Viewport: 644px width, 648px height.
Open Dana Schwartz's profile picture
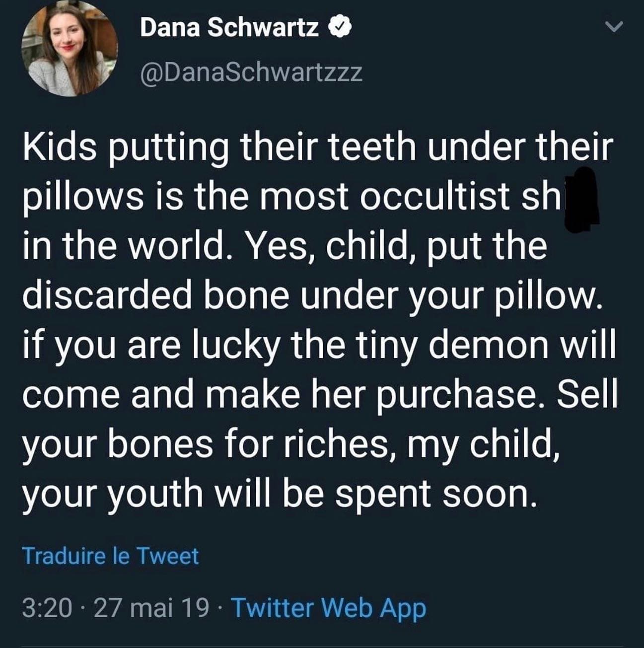[x=70, y=48]
